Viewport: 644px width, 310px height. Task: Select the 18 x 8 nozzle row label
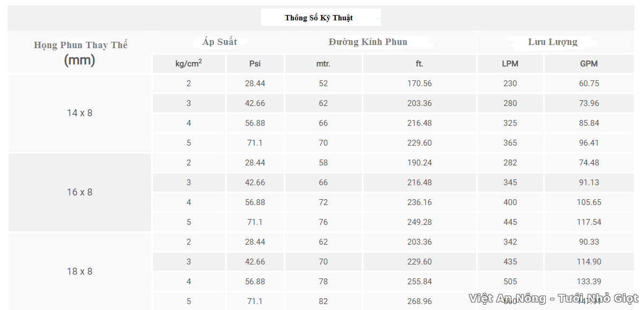click(79, 271)
